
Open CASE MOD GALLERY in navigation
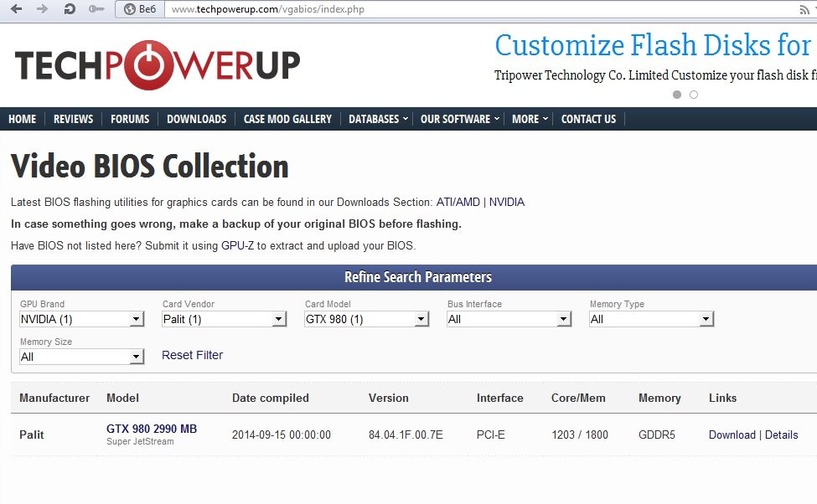287,119
